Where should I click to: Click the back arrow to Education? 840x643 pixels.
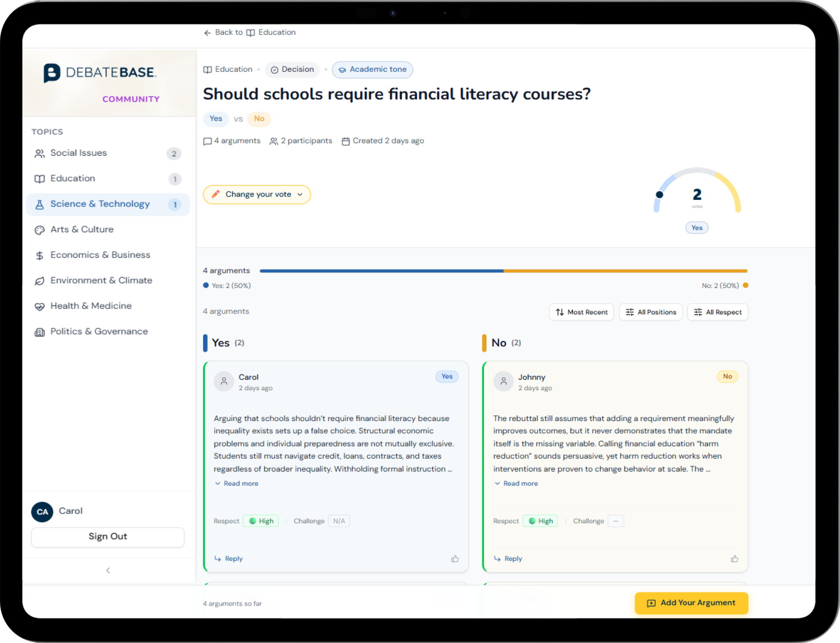tap(207, 33)
